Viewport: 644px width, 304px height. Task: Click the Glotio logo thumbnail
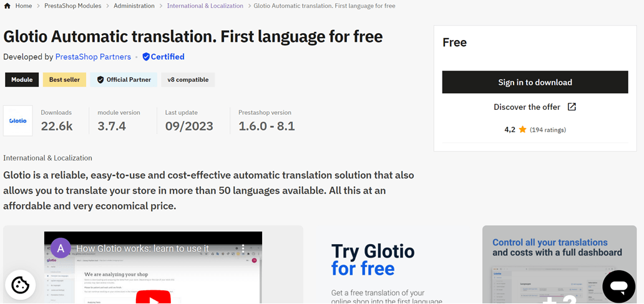click(x=18, y=120)
